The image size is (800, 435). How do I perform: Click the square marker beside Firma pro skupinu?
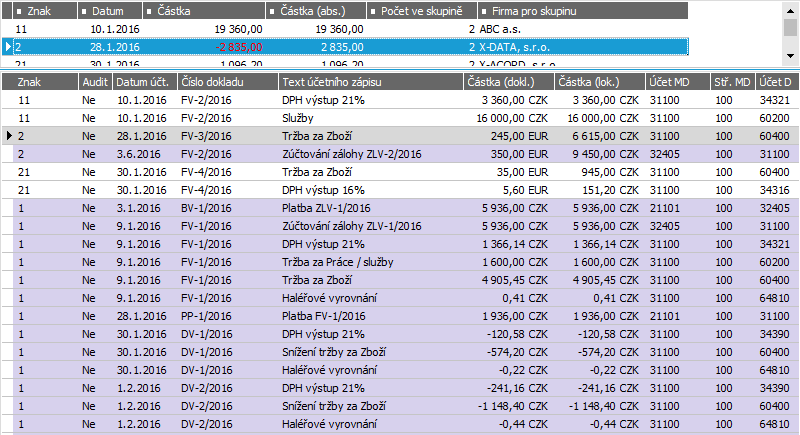click(x=483, y=11)
